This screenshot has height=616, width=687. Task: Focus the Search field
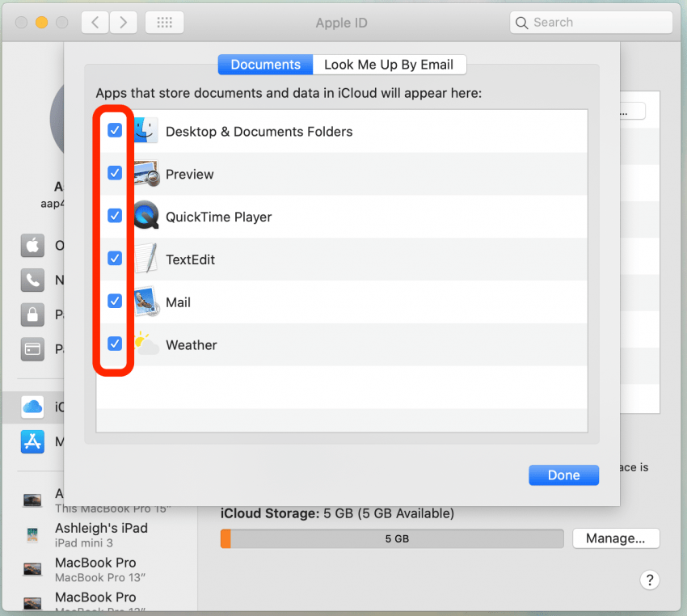(x=591, y=23)
